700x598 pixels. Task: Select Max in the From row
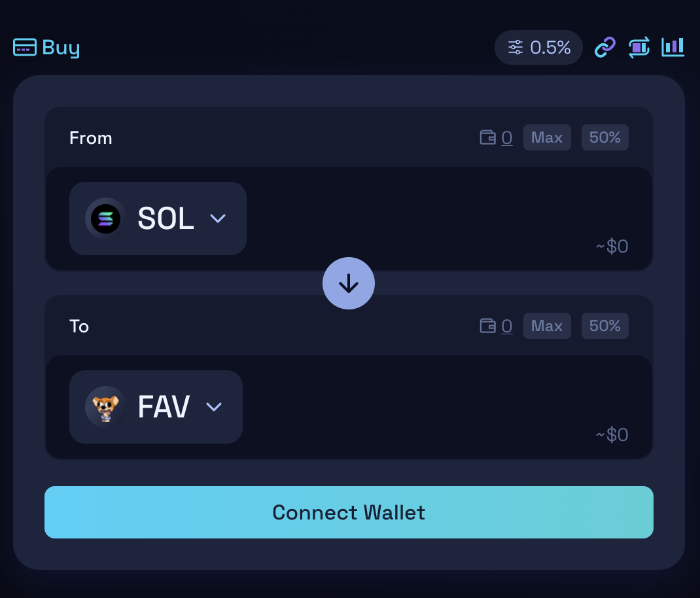coord(547,137)
